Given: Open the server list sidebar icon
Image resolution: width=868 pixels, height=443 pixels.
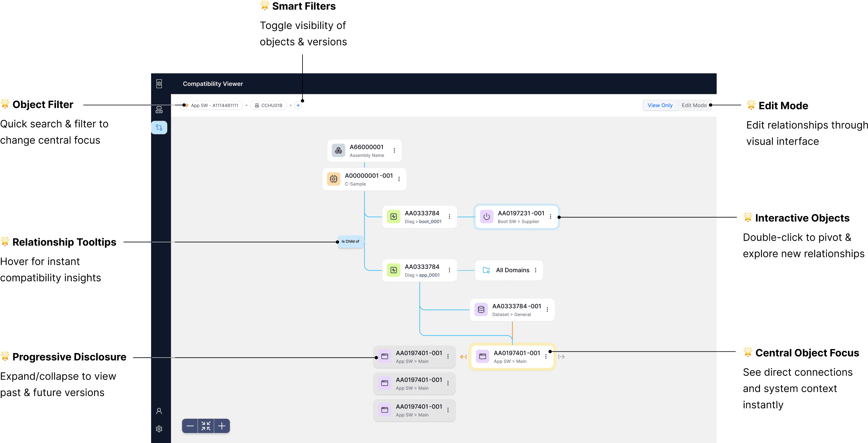Looking at the screenshot, I should click(159, 110).
